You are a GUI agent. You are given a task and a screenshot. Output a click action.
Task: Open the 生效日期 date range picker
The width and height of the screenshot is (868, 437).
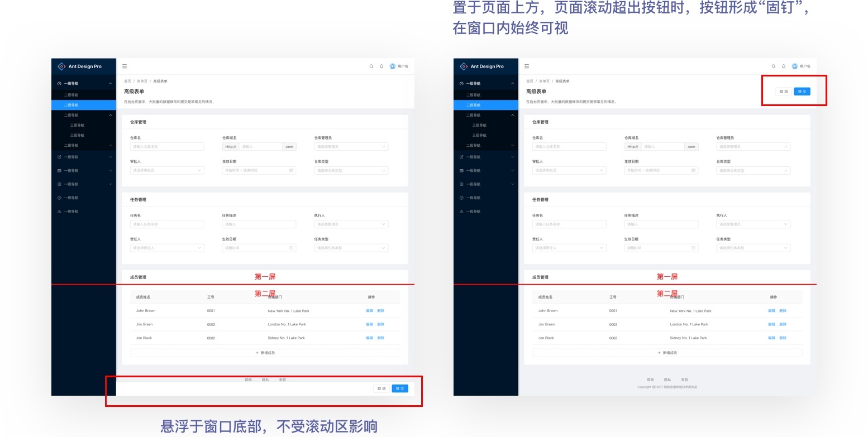258,170
